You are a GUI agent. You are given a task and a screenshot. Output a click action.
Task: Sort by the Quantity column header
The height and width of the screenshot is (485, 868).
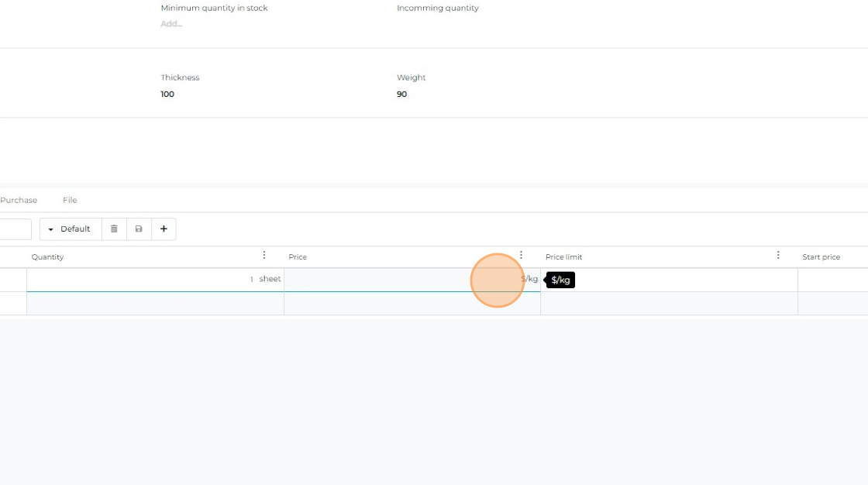coord(48,257)
